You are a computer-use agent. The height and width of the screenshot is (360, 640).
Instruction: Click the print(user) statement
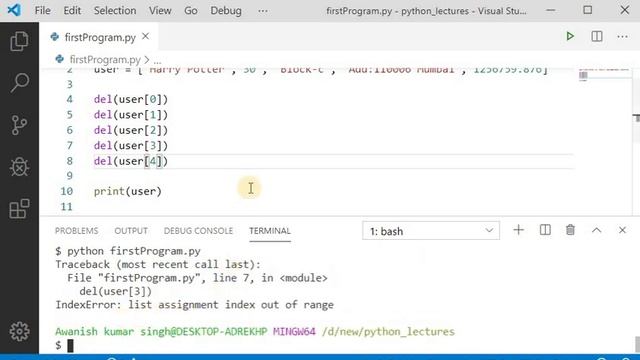128,191
